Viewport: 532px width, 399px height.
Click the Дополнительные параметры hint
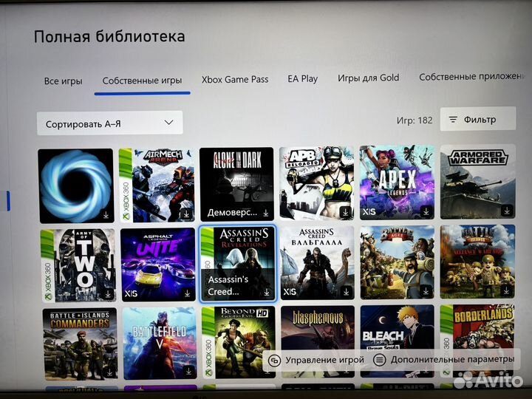pos(444,359)
